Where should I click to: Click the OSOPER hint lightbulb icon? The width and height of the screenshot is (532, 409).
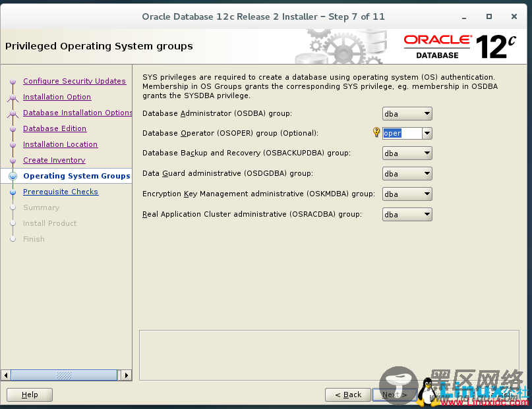coord(376,132)
